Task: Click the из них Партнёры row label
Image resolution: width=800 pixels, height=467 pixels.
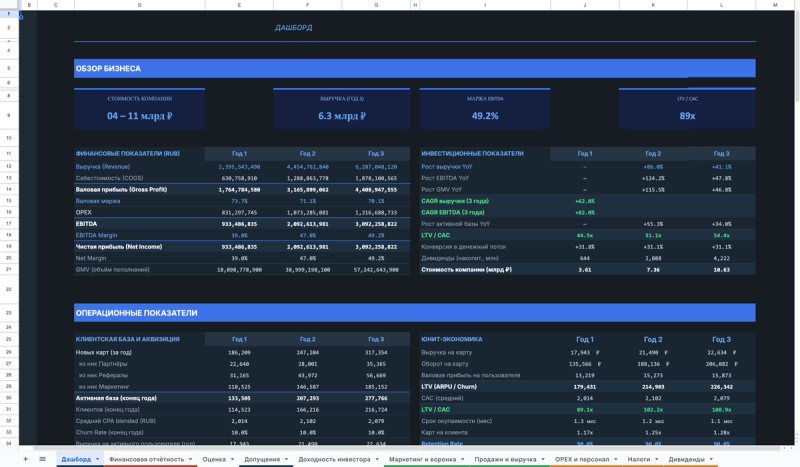Action: tap(103, 364)
